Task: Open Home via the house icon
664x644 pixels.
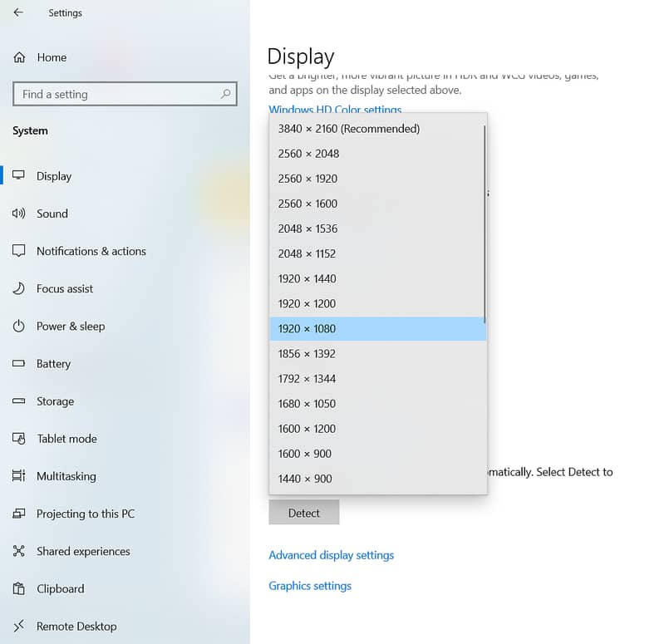Action: [x=19, y=57]
